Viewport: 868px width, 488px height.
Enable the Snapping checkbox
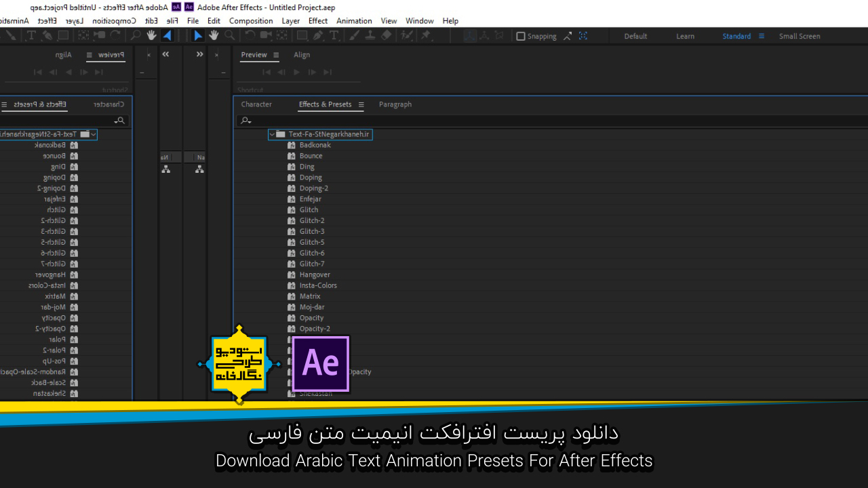(x=521, y=36)
